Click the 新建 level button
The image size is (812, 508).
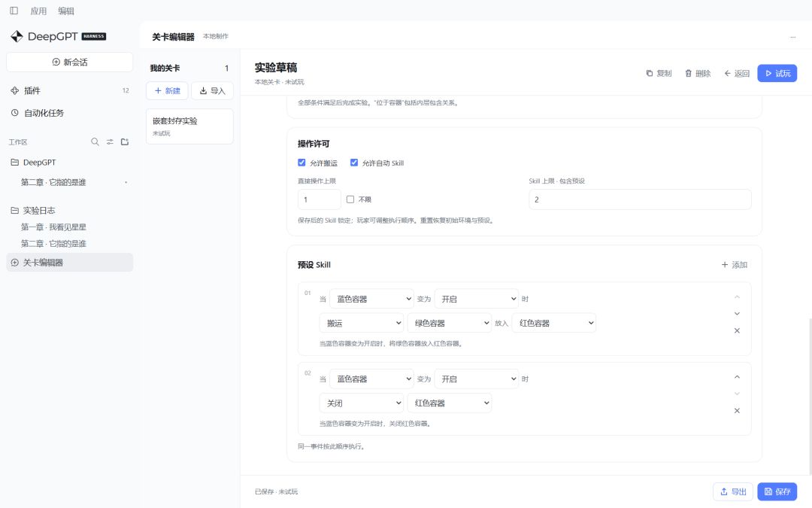167,91
